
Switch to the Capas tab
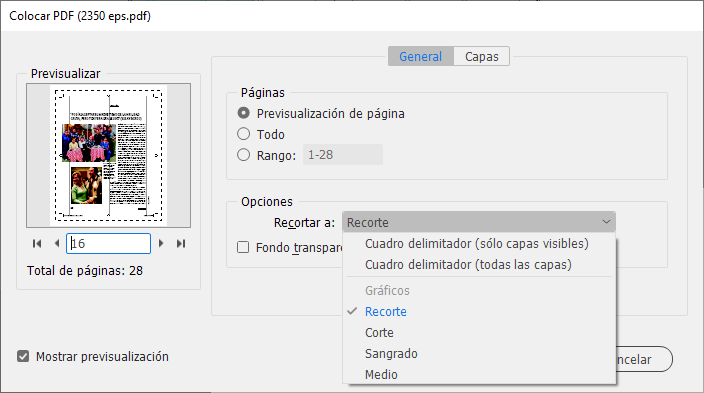(x=482, y=57)
